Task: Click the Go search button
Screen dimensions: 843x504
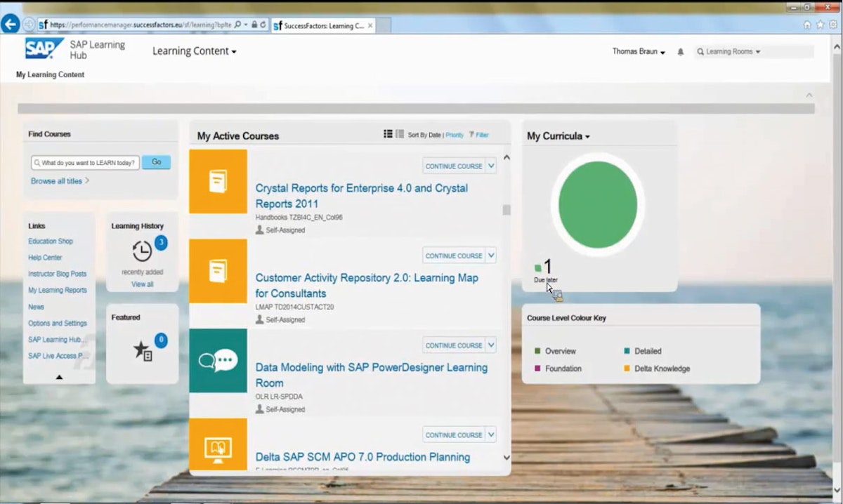Action: [x=156, y=162]
